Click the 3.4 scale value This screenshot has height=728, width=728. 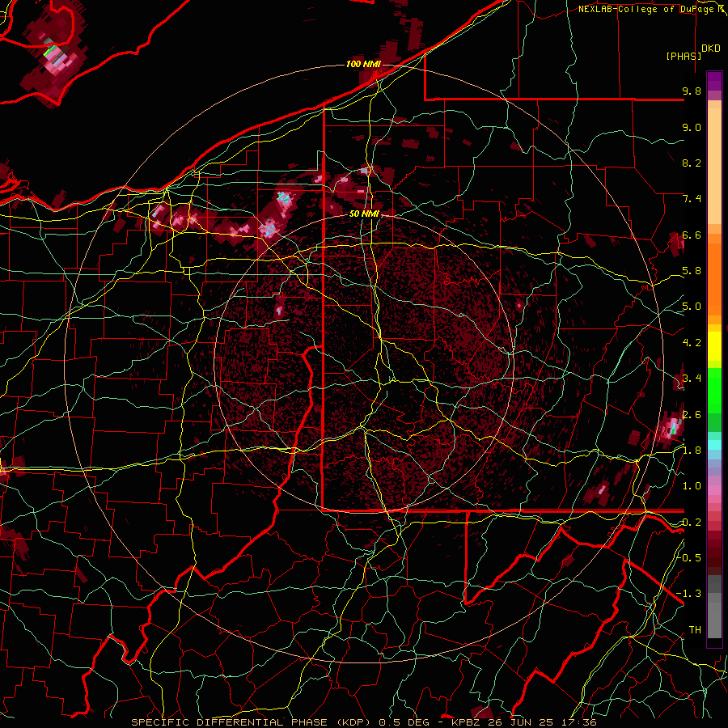coord(692,379)
